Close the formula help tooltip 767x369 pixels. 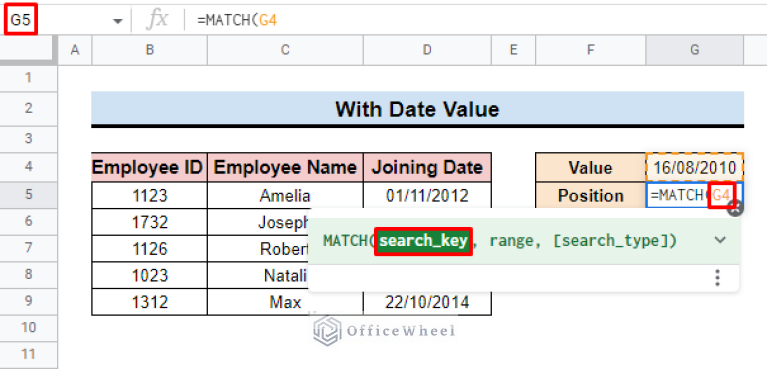coord(735,208)
